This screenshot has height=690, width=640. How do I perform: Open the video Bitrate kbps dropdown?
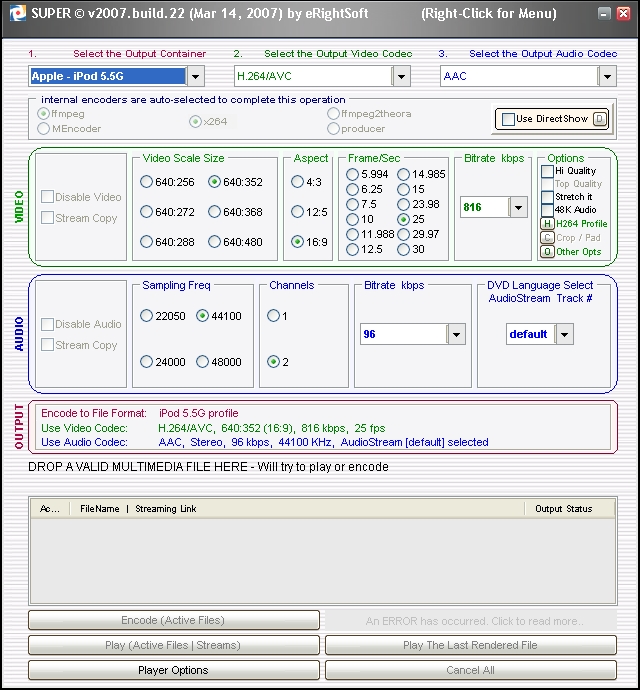click(x=518, y=207)
